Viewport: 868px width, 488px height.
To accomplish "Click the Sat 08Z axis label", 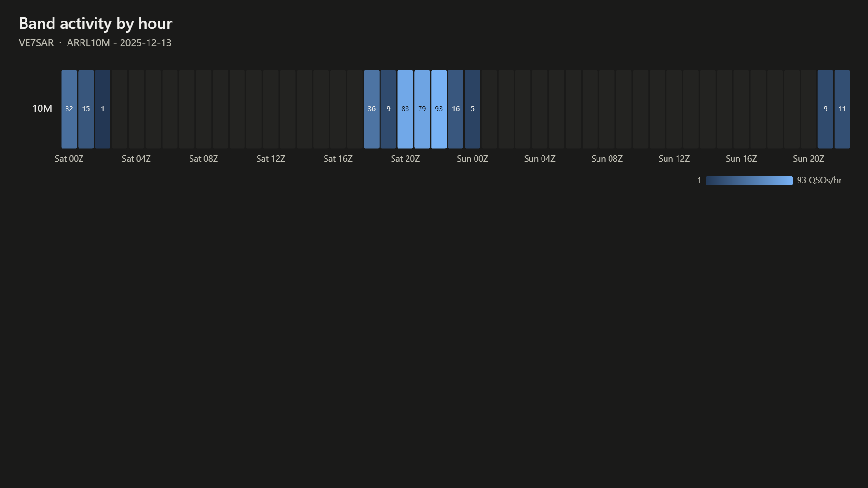I will [203, 159].
